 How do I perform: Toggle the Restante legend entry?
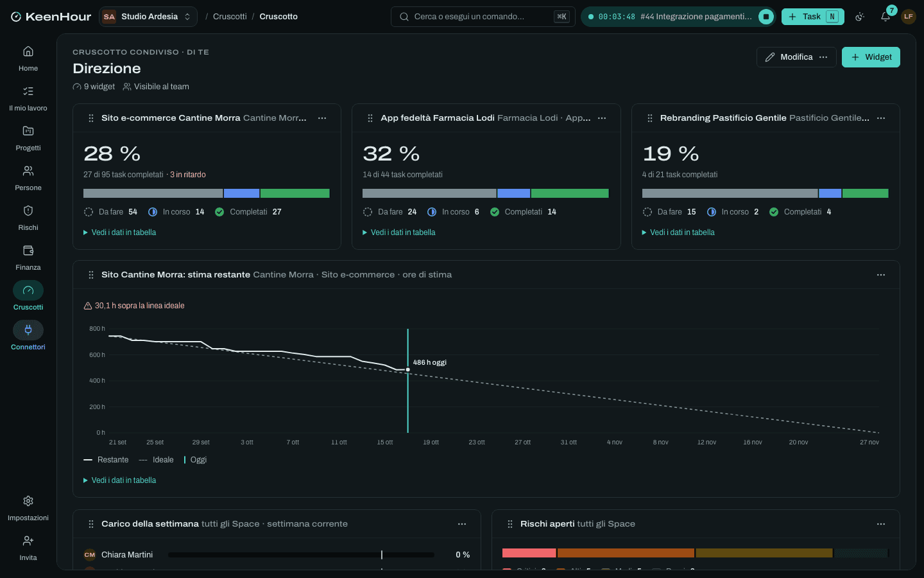(x=106, y=460)
